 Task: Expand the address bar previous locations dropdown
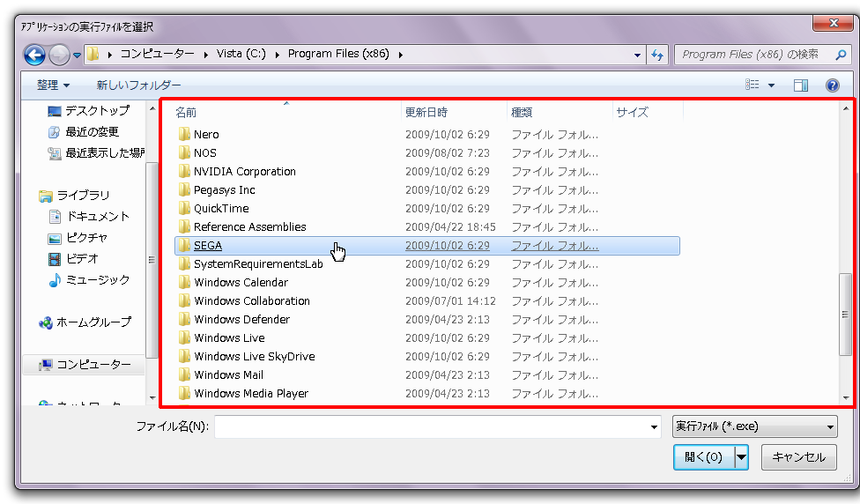pyautogui.click(x=637, y=55)
